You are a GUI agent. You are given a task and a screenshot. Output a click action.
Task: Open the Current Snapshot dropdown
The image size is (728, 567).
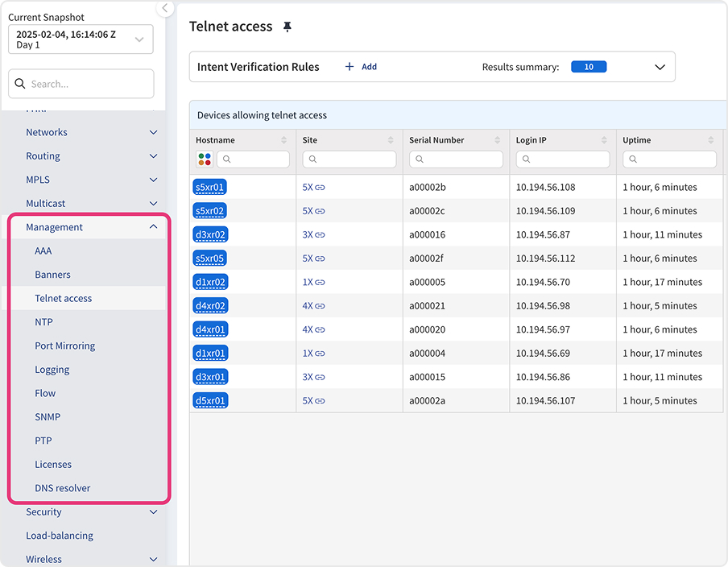coord(81,39)
